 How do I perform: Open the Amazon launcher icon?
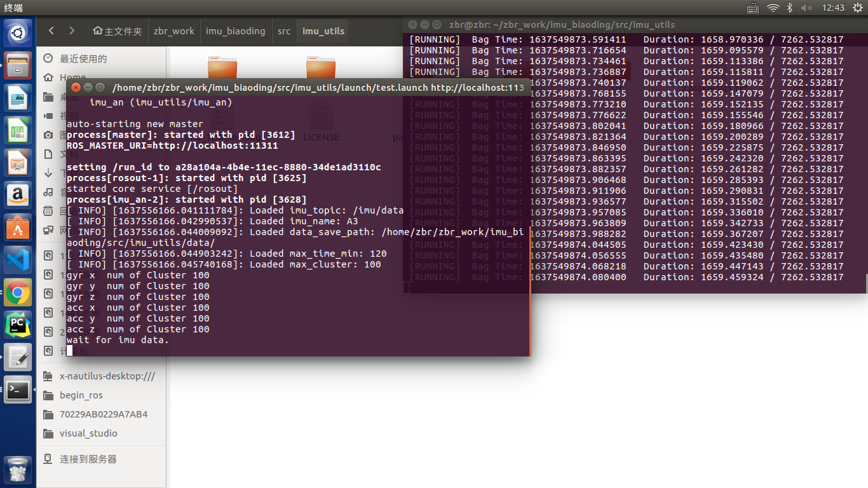(x=17, y=195)
